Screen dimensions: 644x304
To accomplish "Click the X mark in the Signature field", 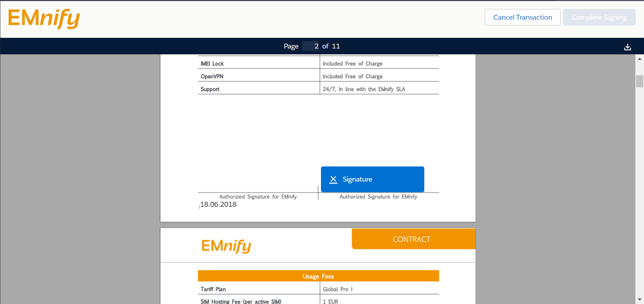I will point(333,179).
